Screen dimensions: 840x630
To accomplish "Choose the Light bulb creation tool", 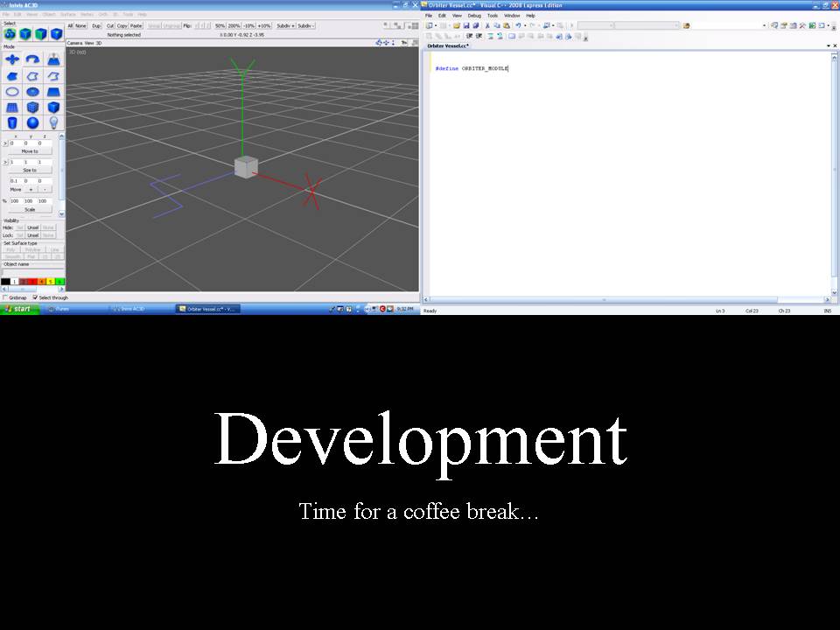I will pos(53,122).
